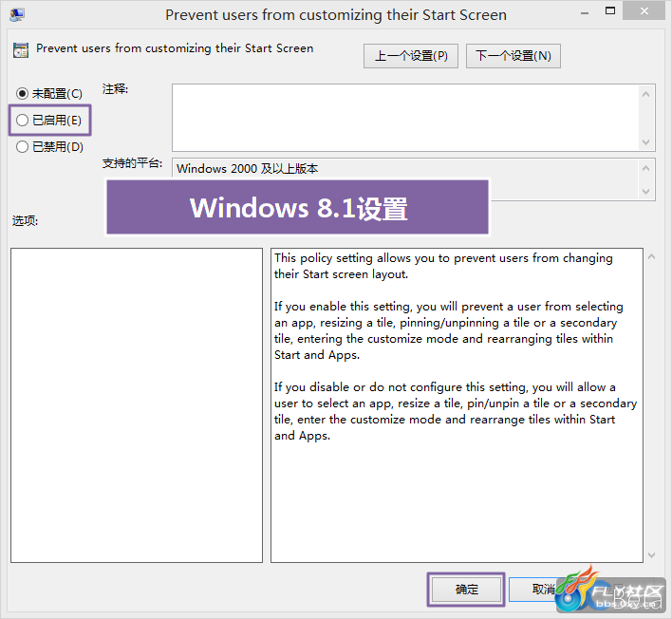Cancel with the 取消 button

[x=544, y=590]
